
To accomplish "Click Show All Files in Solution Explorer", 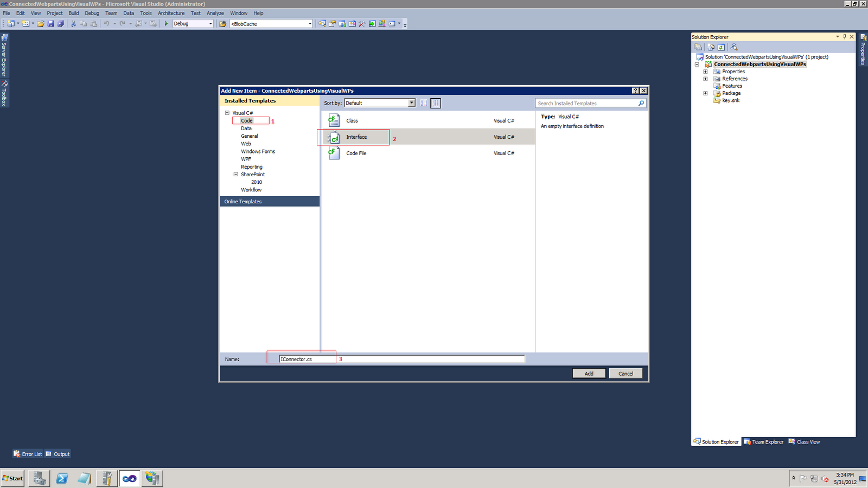I will point(711,47).
